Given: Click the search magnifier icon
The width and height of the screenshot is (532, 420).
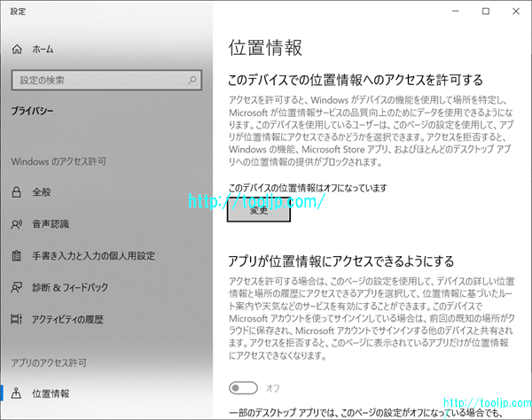Looking at the screenshot, I should click(x=192, y=80).
